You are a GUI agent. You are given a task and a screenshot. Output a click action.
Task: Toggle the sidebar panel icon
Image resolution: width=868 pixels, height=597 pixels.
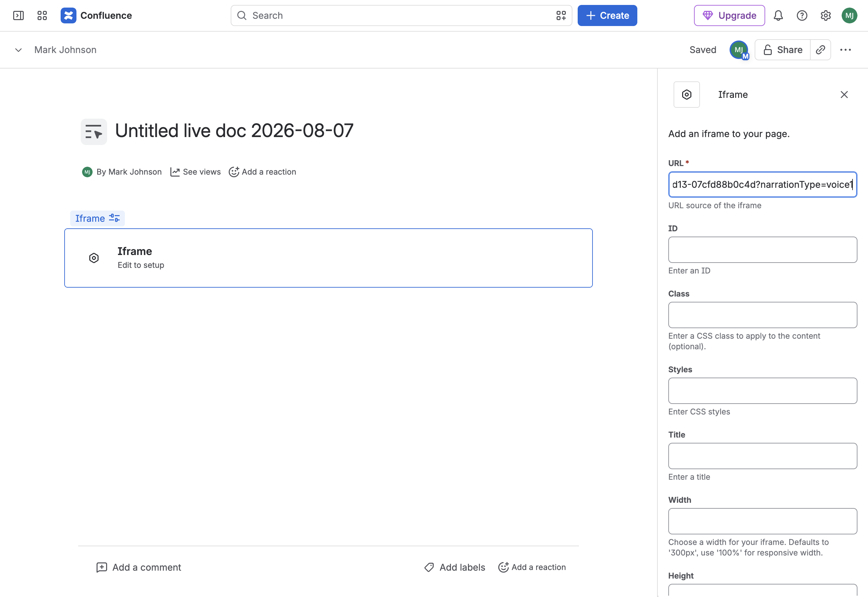[x=18, y=15]
